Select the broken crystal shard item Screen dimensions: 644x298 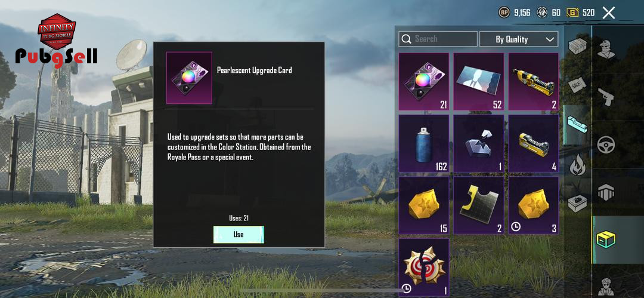coord(478,143)
